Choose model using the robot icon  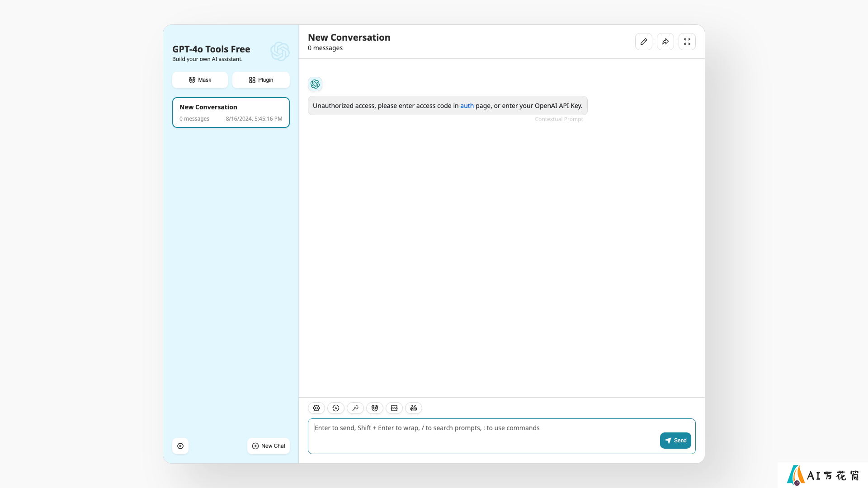414,408
